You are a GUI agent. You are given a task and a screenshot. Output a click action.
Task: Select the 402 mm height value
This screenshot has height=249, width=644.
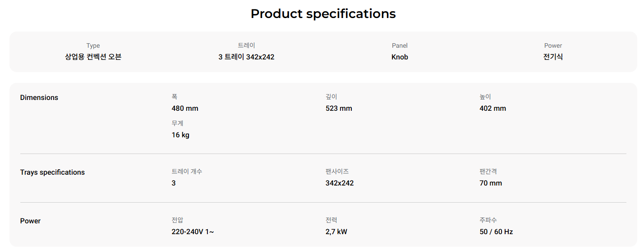click(x=492, y=109)
